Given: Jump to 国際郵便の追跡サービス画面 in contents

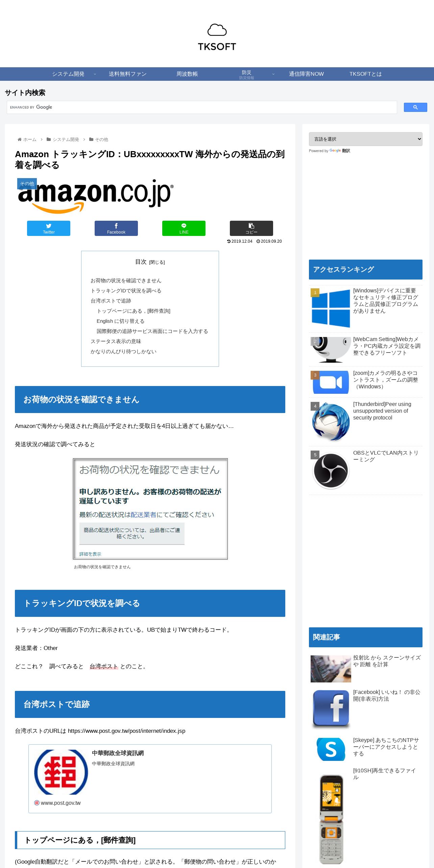Looking at the screenshot, I should [152, 331].
